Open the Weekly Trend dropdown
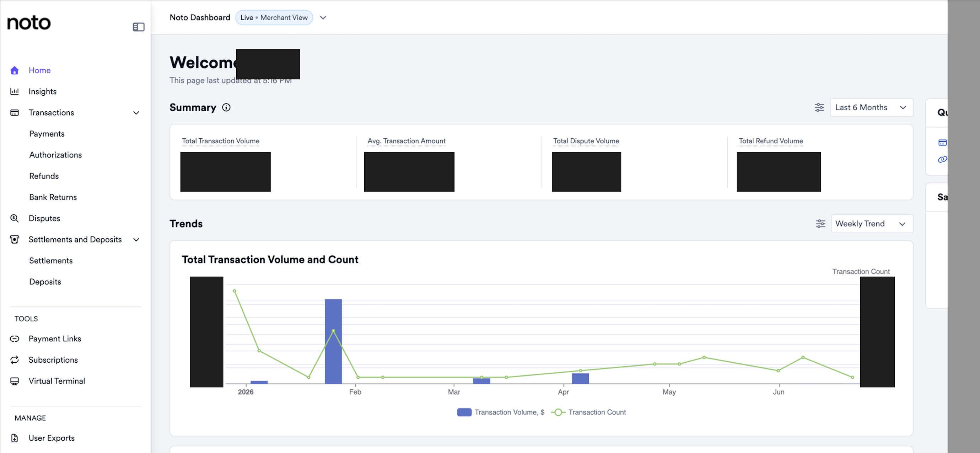The width and height of the screenshot is (980, 453). (x=872, y=223)
